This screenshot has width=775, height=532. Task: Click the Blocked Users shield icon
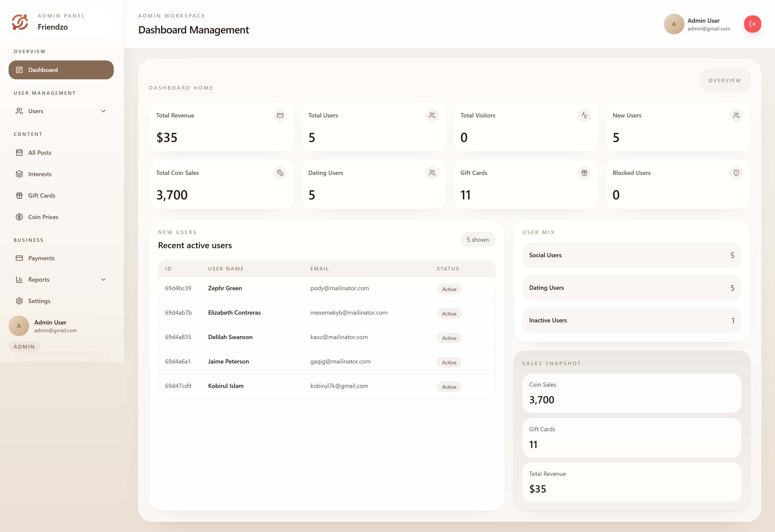[737, 173]
